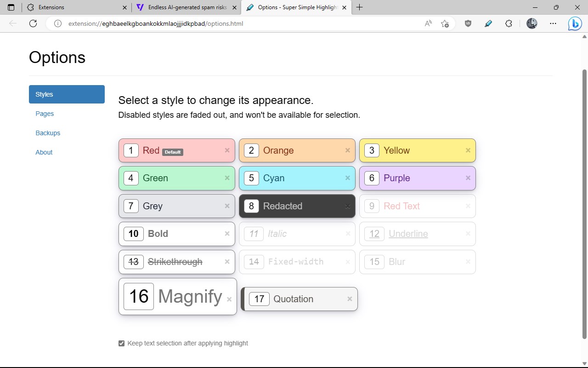Screen dimensions: 588x368
Task: Switch to the Pages section
Action: point(45,114)
